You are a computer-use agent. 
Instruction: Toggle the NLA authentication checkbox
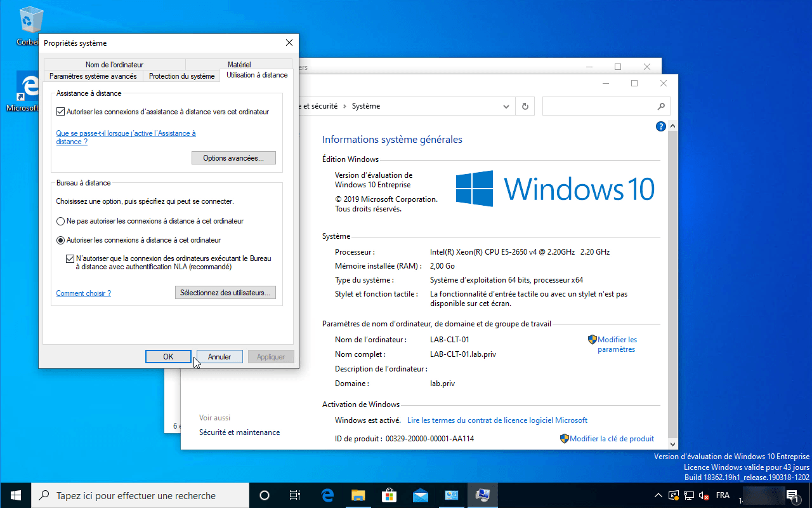tap(70, 259)
